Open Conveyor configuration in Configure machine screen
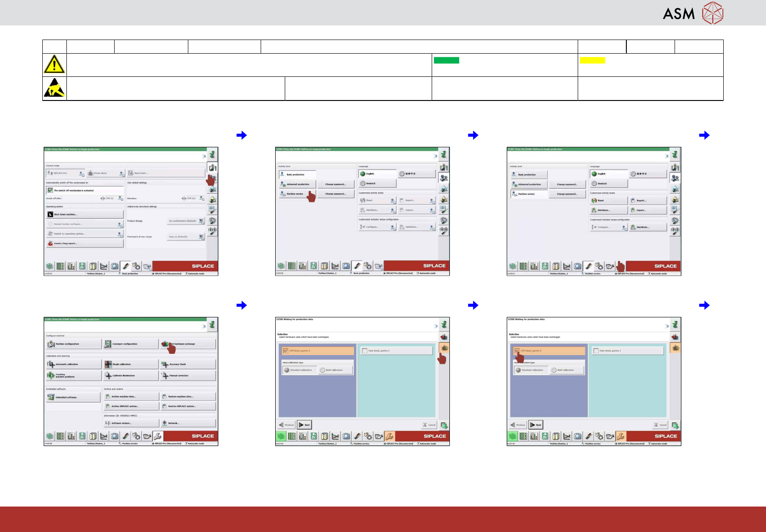The width and height of the screenshot is (766, 532). tap(131, 344)
